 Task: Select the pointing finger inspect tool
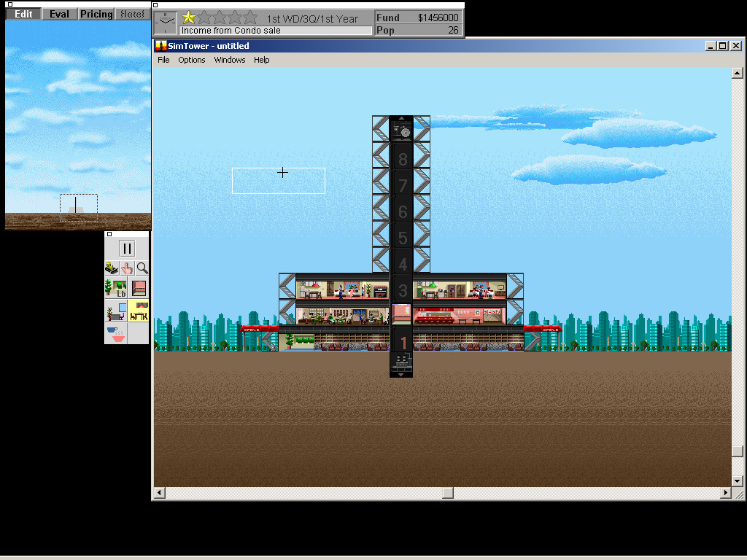click(127, 268)
